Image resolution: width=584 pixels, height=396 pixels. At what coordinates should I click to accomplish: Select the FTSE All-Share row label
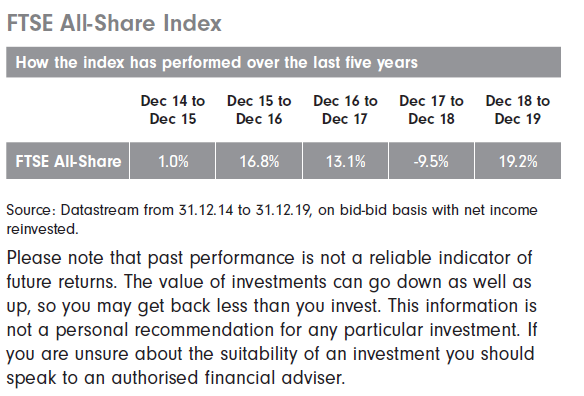[x=68, y=161]
